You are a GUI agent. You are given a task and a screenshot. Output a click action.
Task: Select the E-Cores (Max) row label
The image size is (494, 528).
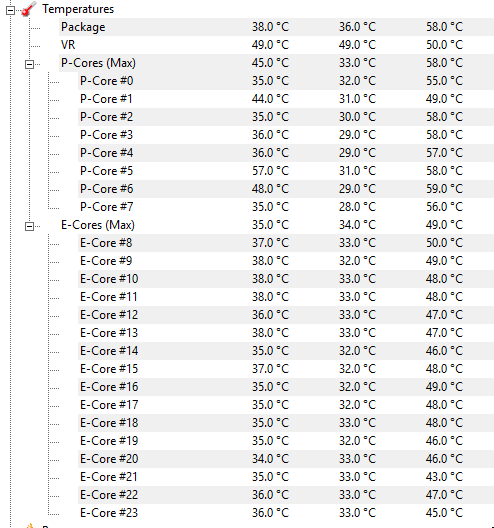(98, 225)
